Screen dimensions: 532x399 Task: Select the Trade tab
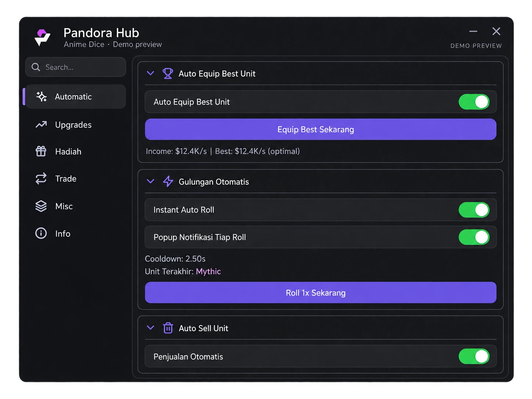[76, 179]
